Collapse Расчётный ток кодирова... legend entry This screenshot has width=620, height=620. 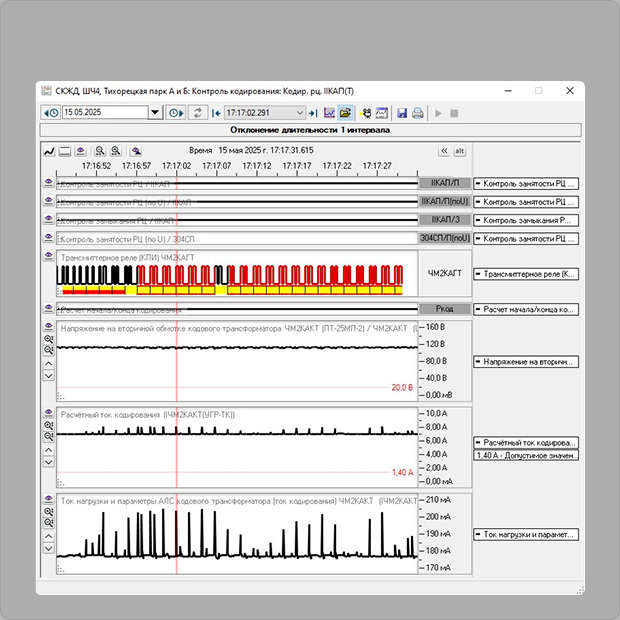point(478,442)
